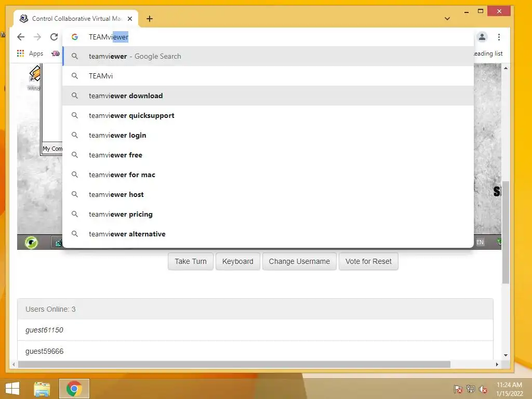
Task: Click the muted volume tray icon
Action: [x=483, y=389]
